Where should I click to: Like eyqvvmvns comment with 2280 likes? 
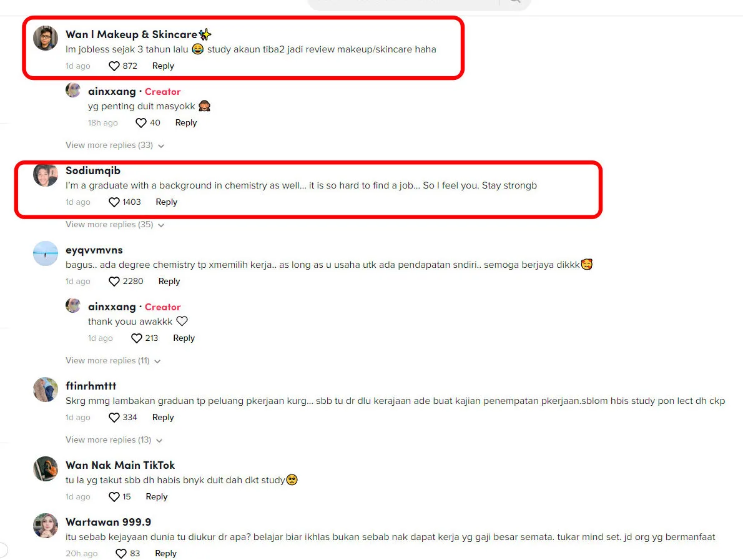[x=114, y=281]
